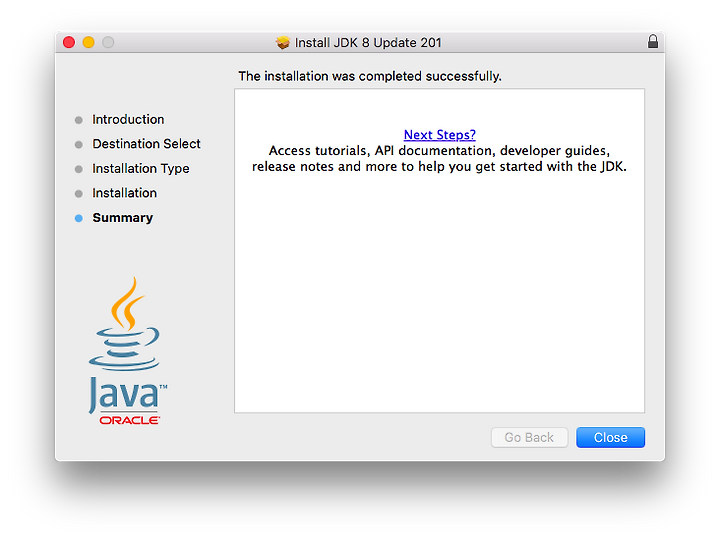Click the installer package icon in title
720x540 pixels.
(283, 43)
